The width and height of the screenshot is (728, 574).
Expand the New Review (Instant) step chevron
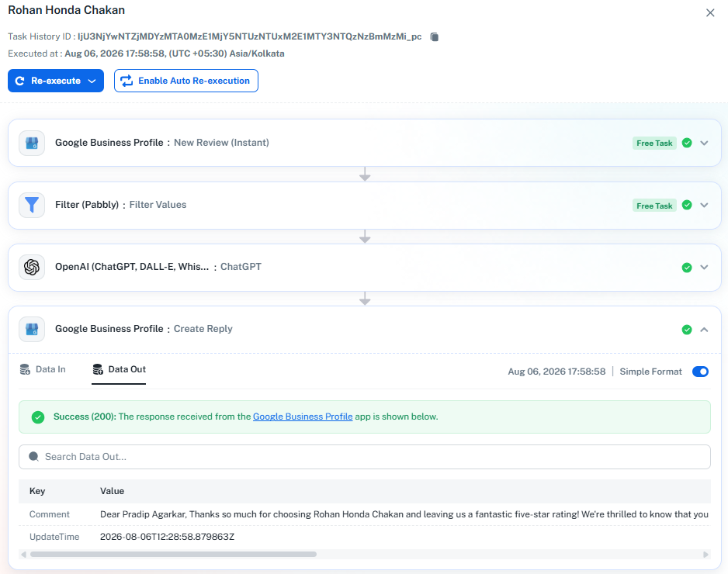pyautogui.click(x=704, y=143)
